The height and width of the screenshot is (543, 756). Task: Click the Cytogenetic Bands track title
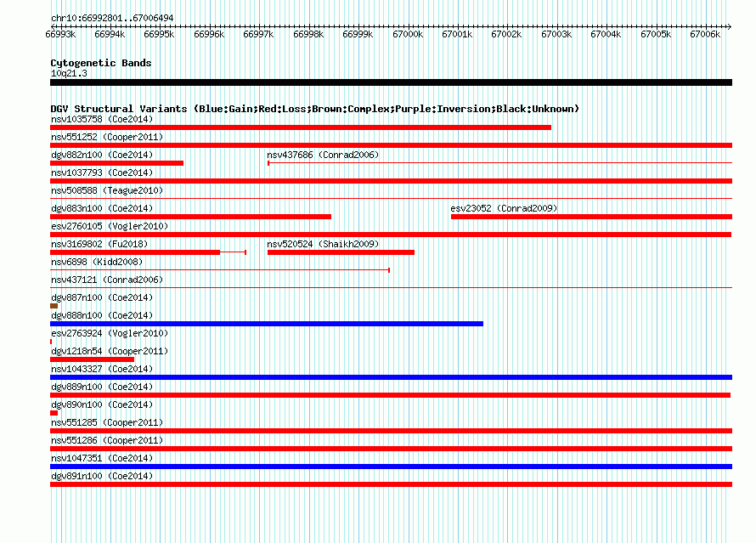click(x=101, y=63)
